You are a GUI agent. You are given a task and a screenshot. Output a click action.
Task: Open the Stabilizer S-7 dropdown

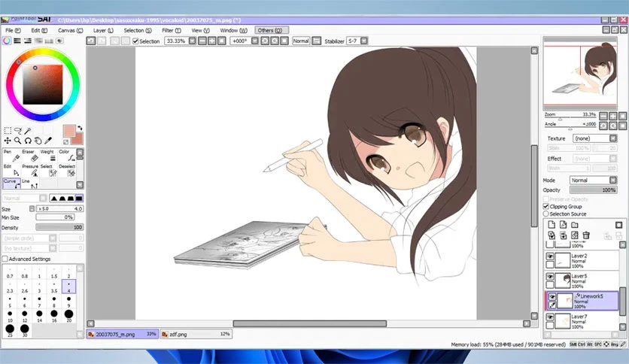coord(364,41)
